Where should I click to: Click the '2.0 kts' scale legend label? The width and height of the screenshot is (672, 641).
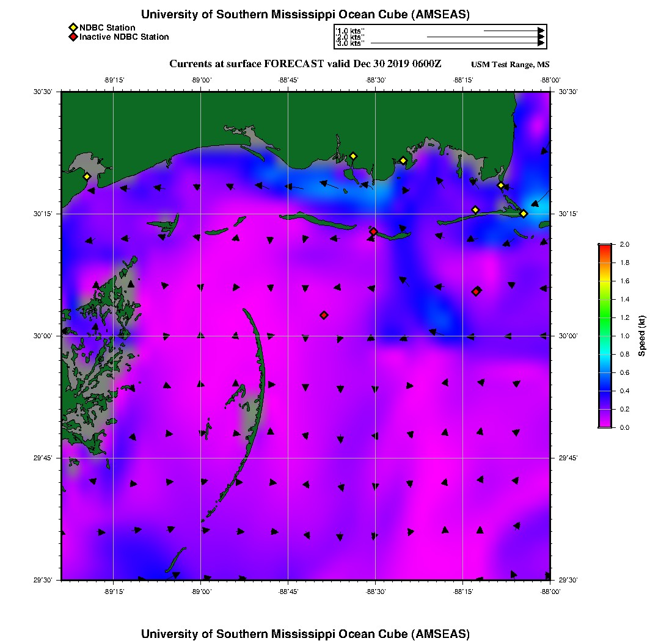(x=351, y=37)
